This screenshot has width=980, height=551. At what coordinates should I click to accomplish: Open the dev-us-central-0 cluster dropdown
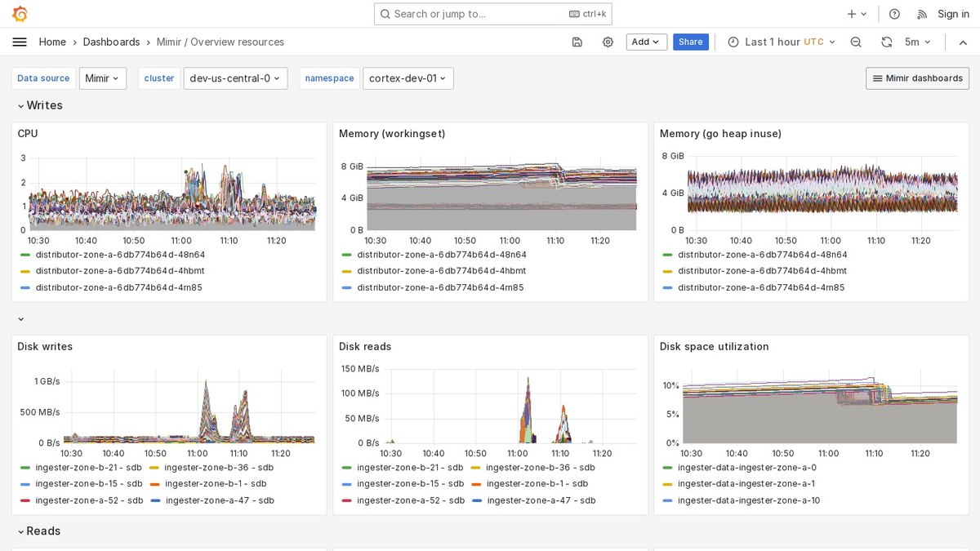tap(235, 78)
